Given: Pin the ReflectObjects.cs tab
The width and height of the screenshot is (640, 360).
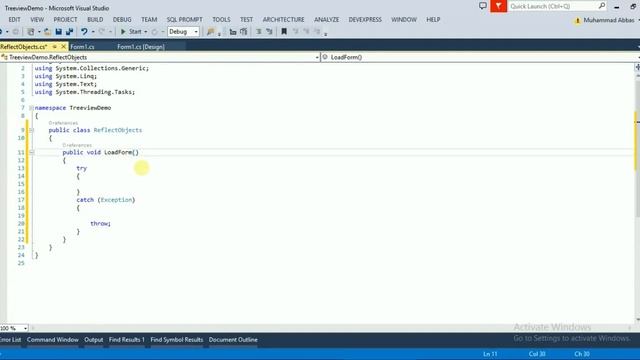Looking at the screenshot, I should click(x=54, y=47).
